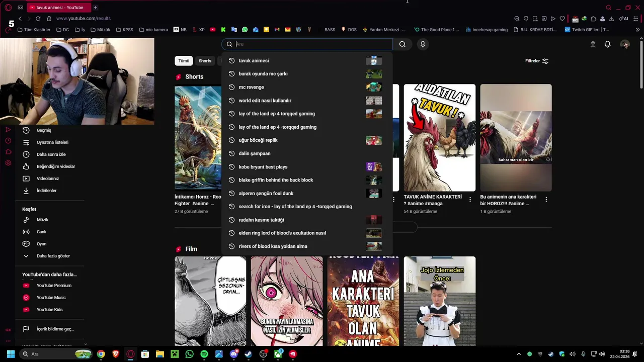
Task: Click the address bar showing youtube.com/results
Action: tap(83, 19)
